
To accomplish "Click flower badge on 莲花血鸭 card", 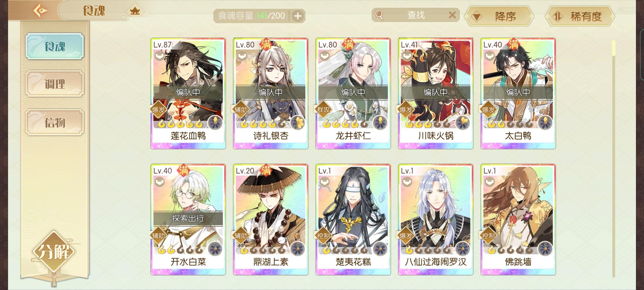I will click(215, 123).
